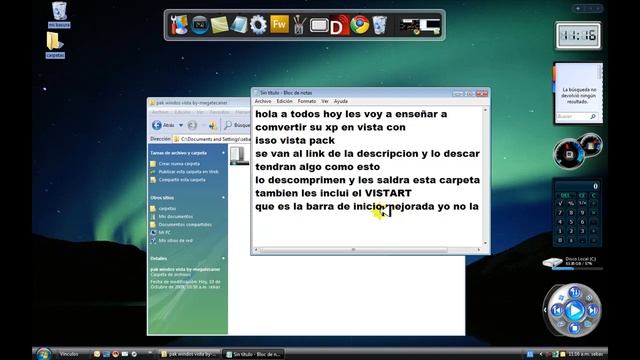Open the wrench tools icon in the dock
This screenshot has width=640, height=360.
point(179,25)
